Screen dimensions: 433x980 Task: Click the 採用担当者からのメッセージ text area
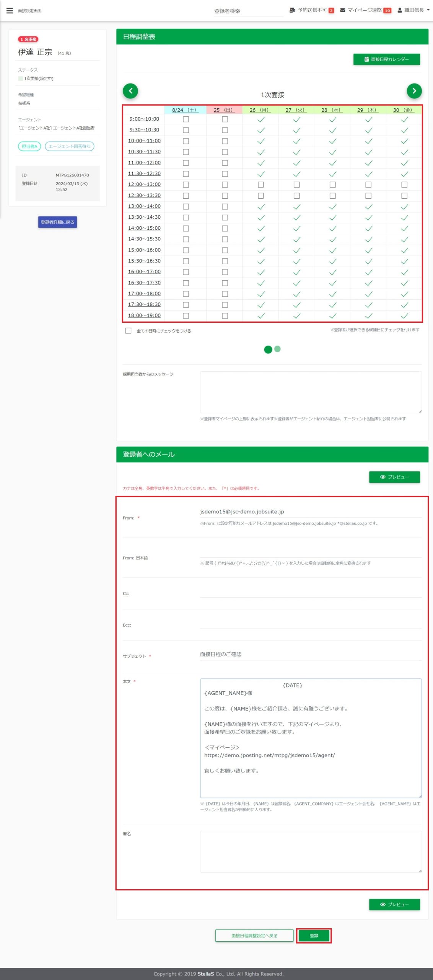tap(311, 392)
